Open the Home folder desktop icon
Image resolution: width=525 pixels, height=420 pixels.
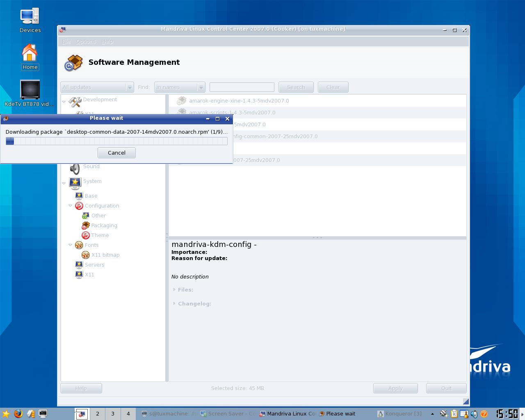coord(30,53)
